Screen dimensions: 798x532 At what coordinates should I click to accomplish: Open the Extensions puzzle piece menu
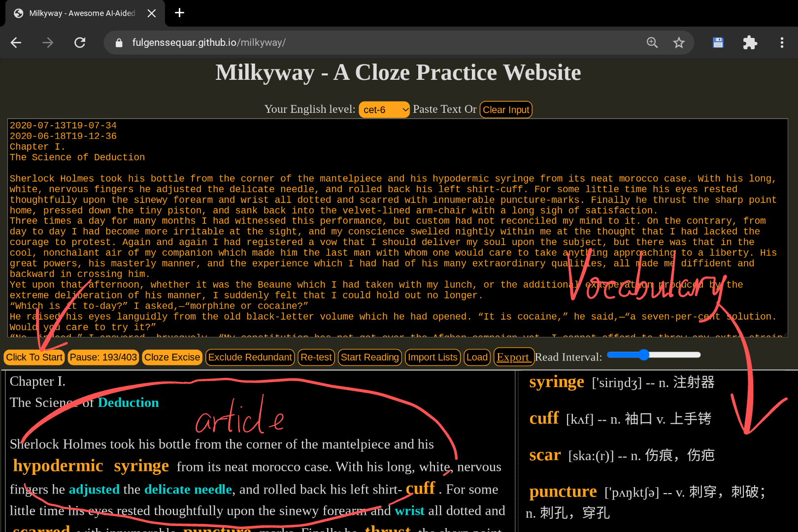coord(750,43)
